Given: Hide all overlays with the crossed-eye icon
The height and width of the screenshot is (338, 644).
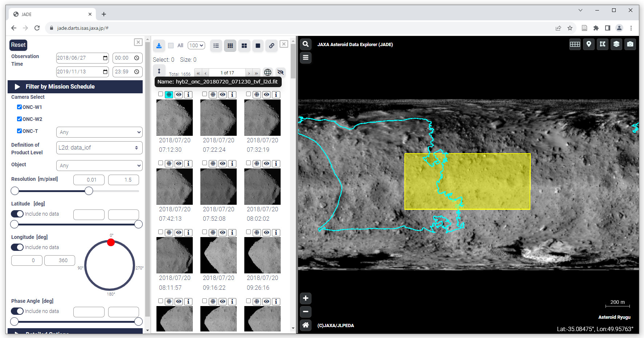Looking at the screenshot, I should (x=280, y=72).
